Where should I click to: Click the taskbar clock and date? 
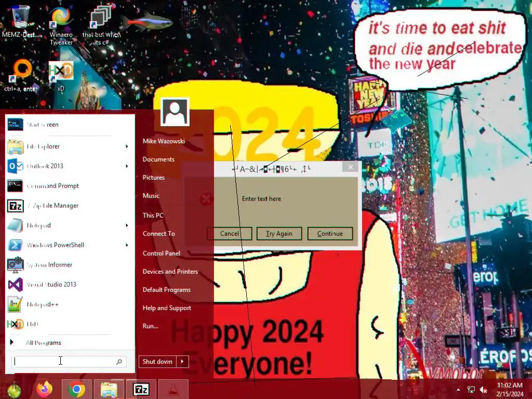[x=510, y=390]
